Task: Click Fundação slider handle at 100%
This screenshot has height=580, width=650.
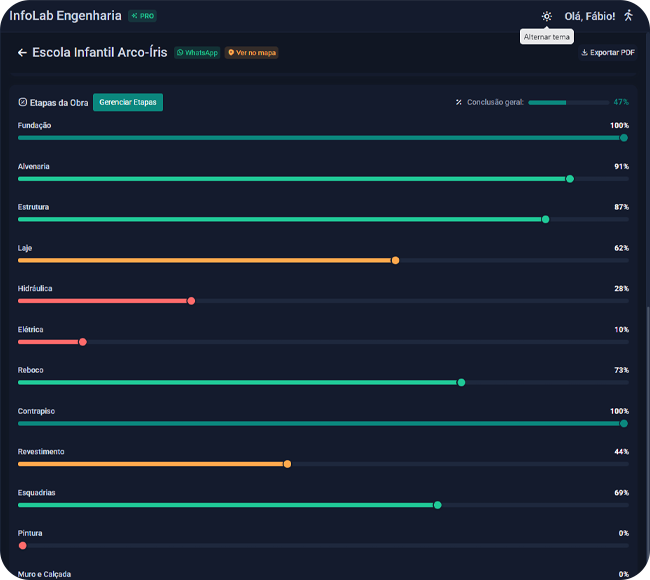Action: click(x=623, y=138)
